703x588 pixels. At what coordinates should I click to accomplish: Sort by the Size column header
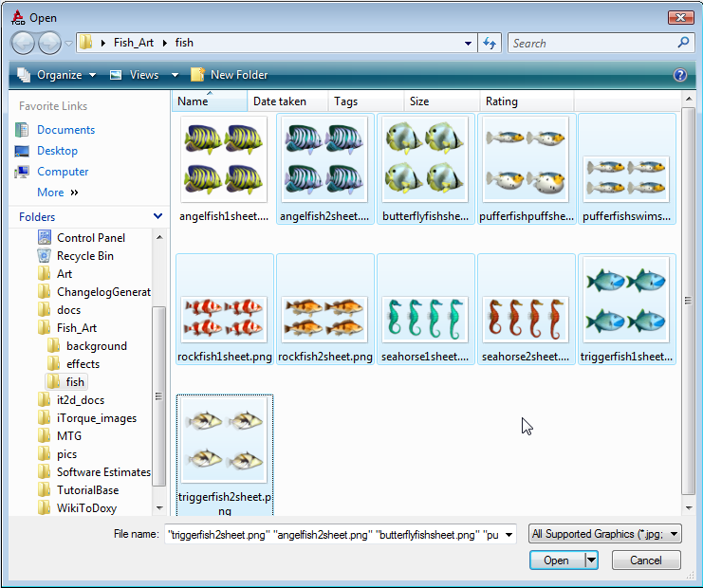pyautogui.click(x=441, y=101)
